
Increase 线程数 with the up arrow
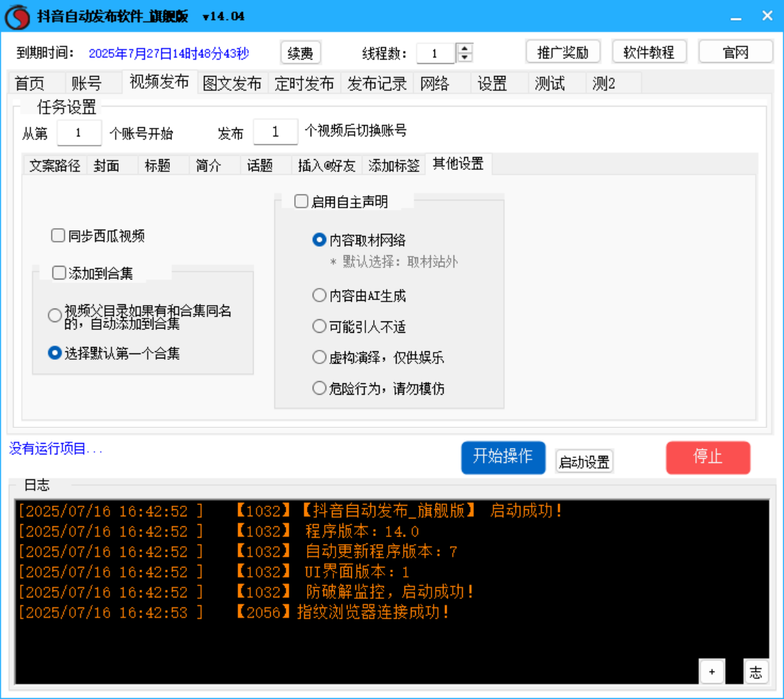(x=464, y=48)
